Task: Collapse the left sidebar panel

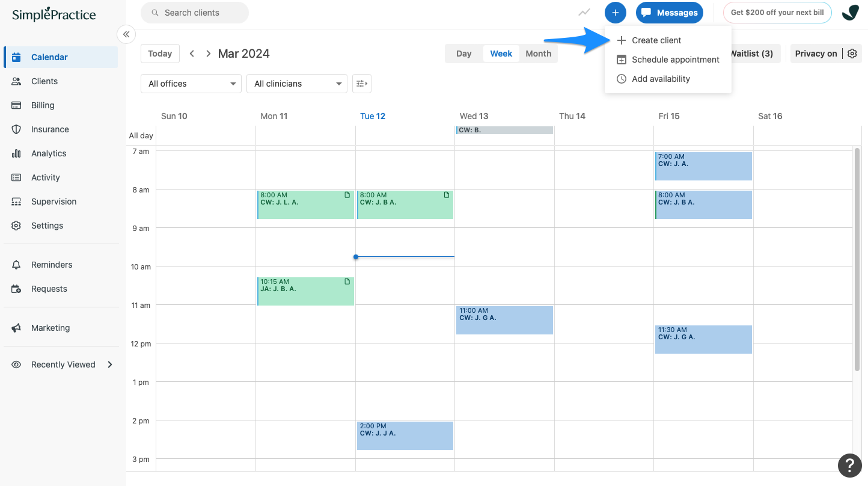Action: [x=126, y=34]
